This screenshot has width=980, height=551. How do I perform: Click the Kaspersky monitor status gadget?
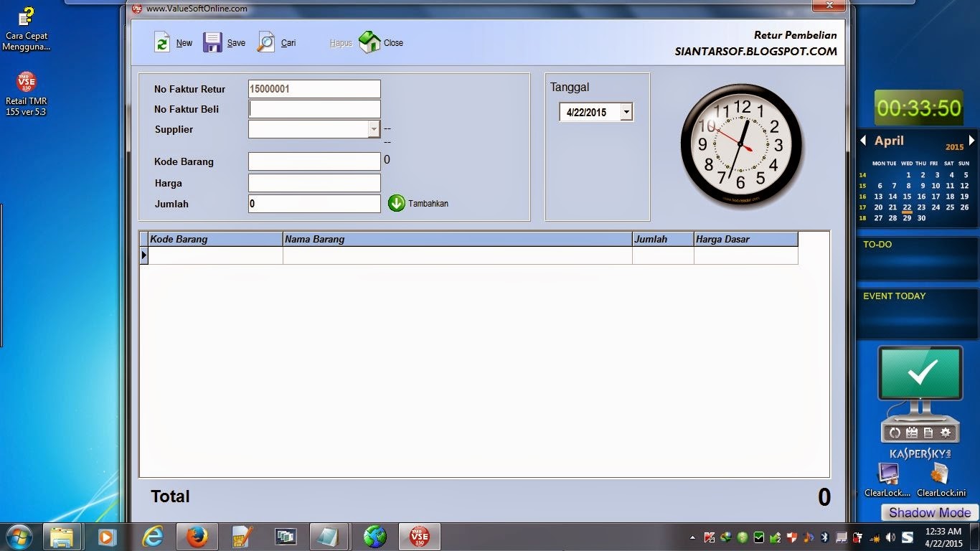921,373
